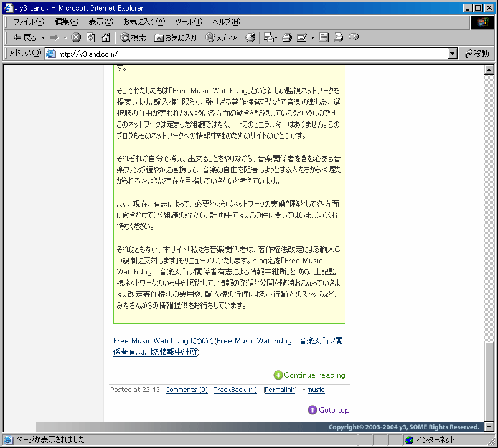Click the 'Posted at 22:13' text
Viewport: 498px width, 448px height.
pos(135,390)
